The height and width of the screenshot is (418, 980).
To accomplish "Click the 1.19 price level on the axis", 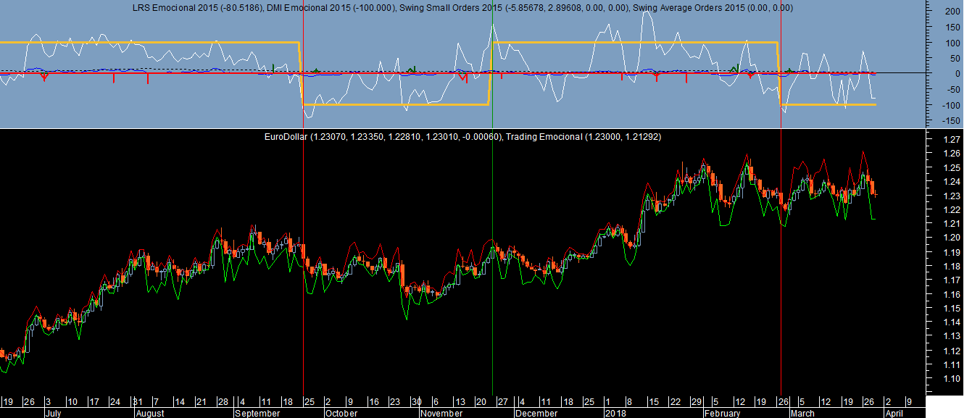I will (x=952, y=253).
